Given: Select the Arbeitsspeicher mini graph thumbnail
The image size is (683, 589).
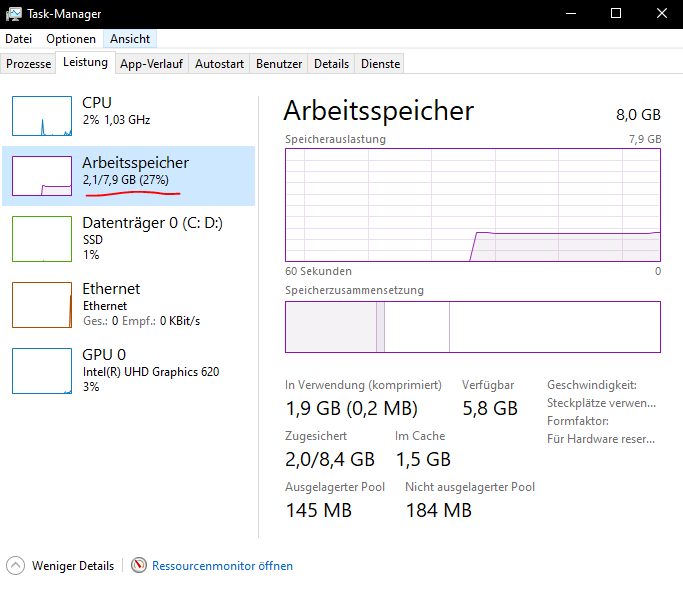Looking at the screenshot, I should click(x=41, y=175).
